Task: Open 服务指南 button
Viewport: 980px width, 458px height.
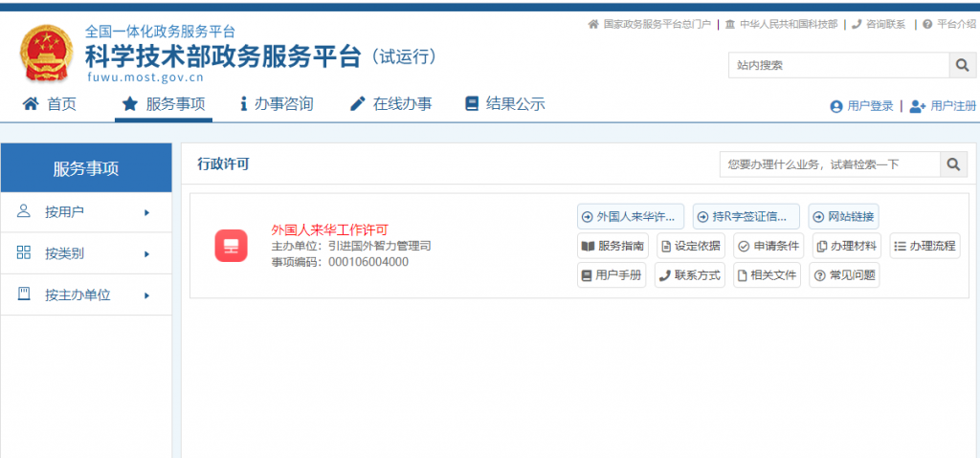Action: click(612, 246)
